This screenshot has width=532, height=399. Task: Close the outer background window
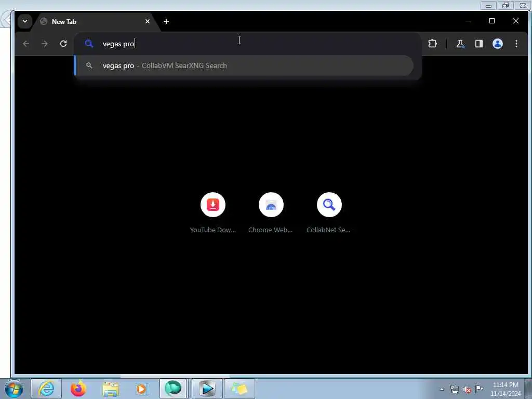point(523,5)
